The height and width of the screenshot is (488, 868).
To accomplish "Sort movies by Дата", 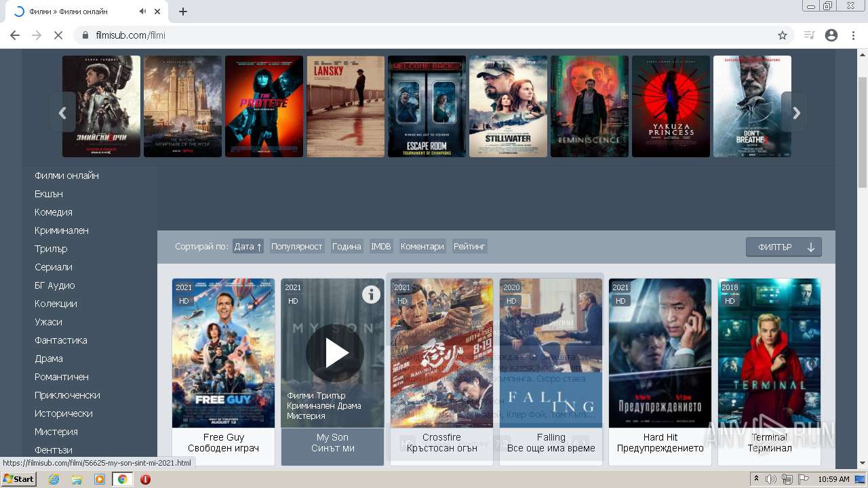I will coord(248,247).
